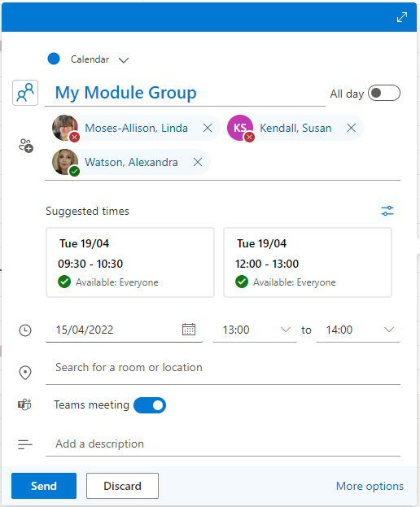Remove Kendall, Susan from attendees
This screenshot has height=507, width=420.
pos(351,128)
